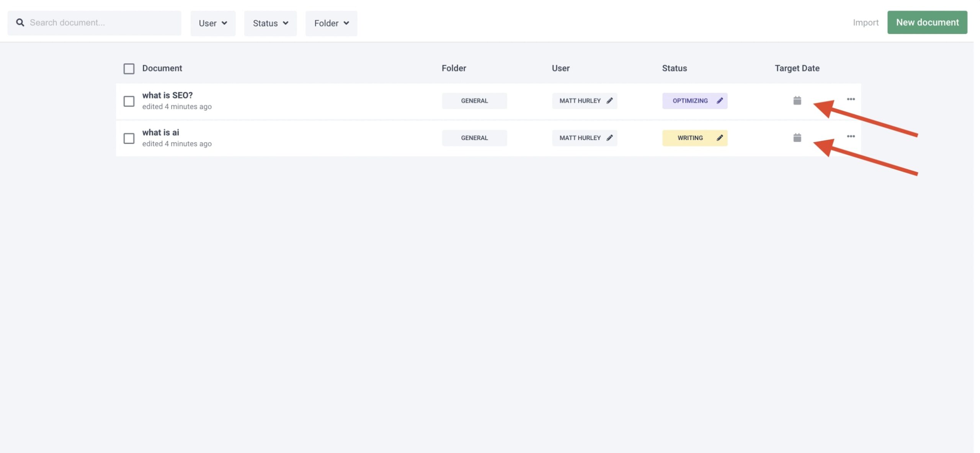Edit user pencil on 'what is ai' row

[x=609, y=138]
